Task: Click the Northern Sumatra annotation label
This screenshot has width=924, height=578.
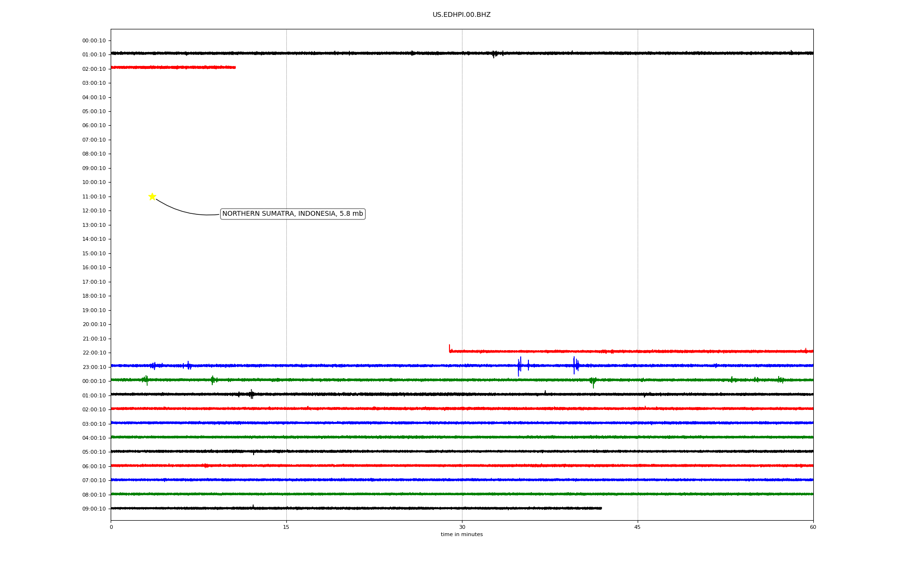Action: point(293,214)
